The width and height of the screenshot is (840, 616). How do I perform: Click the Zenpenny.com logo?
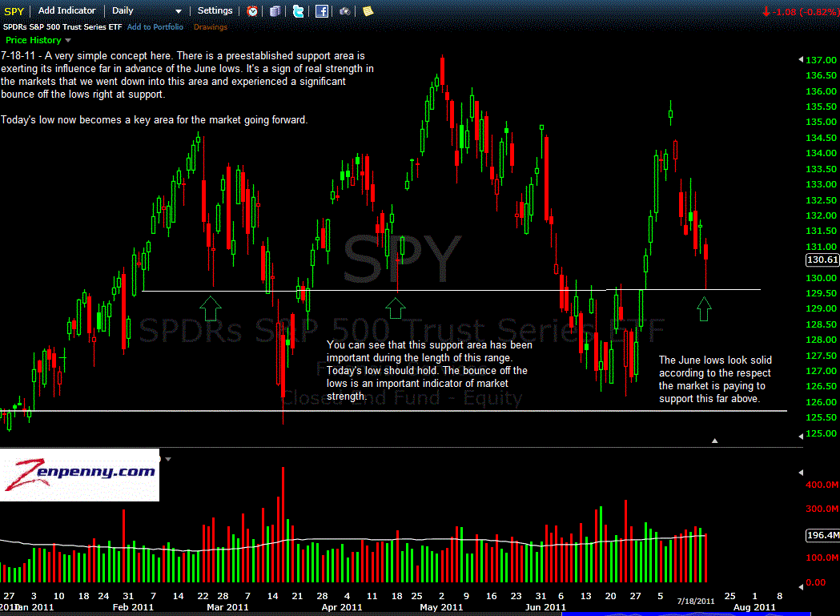(x=80, y=475)
